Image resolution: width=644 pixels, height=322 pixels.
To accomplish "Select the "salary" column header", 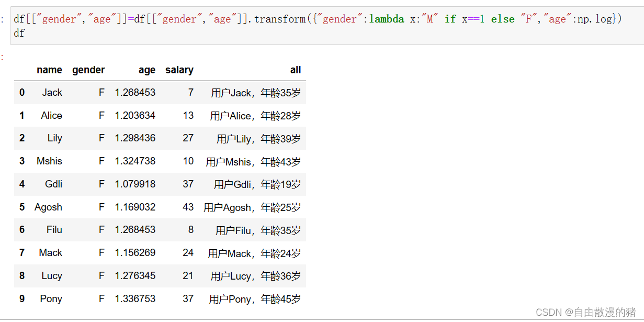I will coord(179,70).
